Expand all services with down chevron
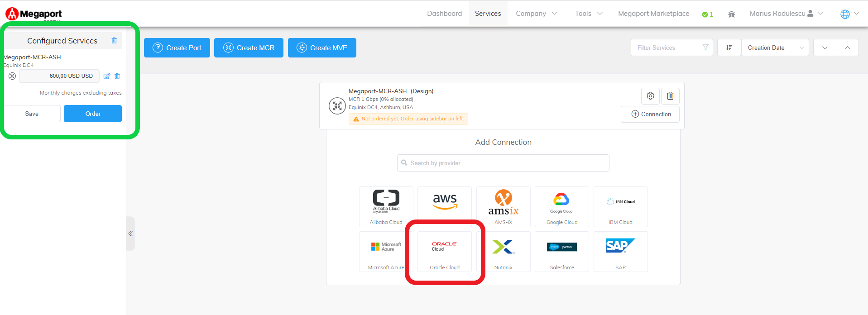 pyautogui.click(x=825, y=48)
